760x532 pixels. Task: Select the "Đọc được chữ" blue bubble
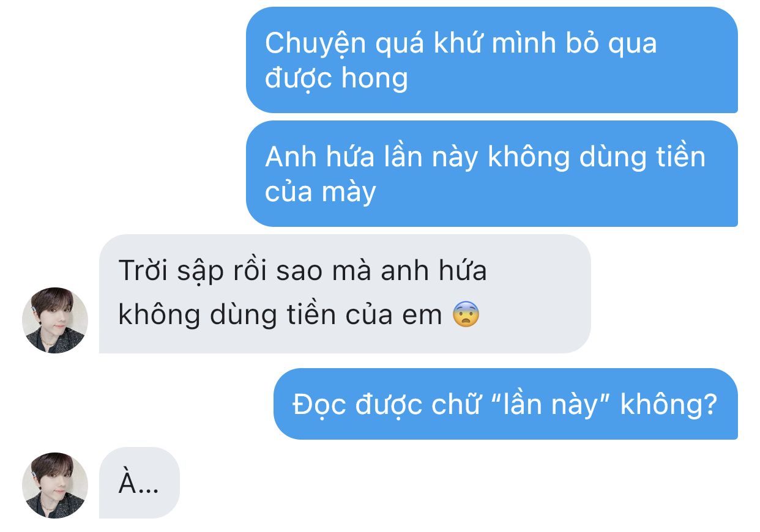click(505, 404)
